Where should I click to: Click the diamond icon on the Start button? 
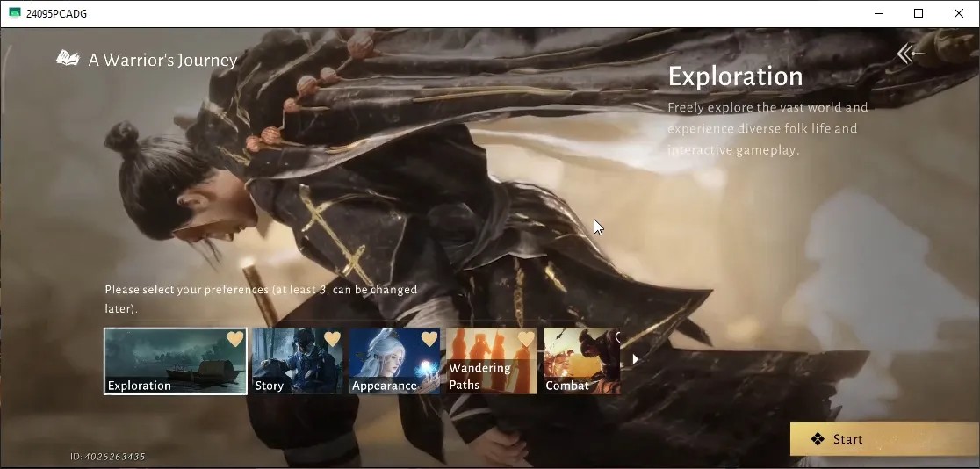click(818, 439)
